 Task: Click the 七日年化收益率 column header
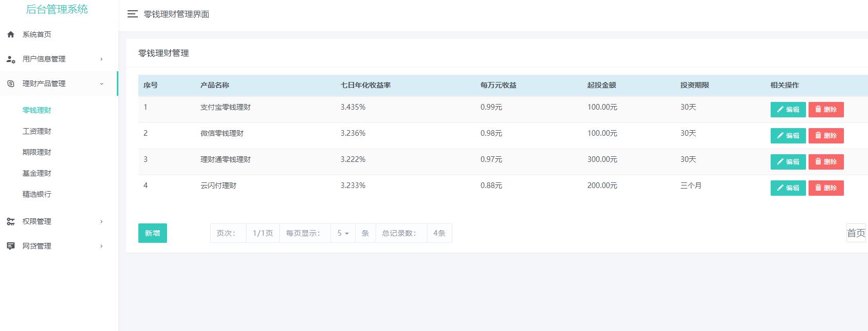click(x=366, y=85)
